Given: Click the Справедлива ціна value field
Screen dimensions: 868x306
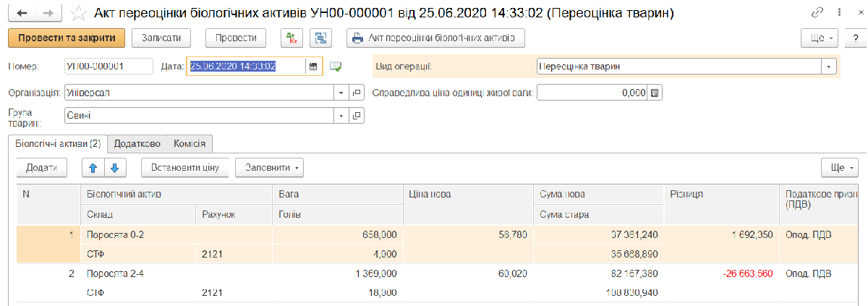Looking at the screenshot, I should coord(592,93).
